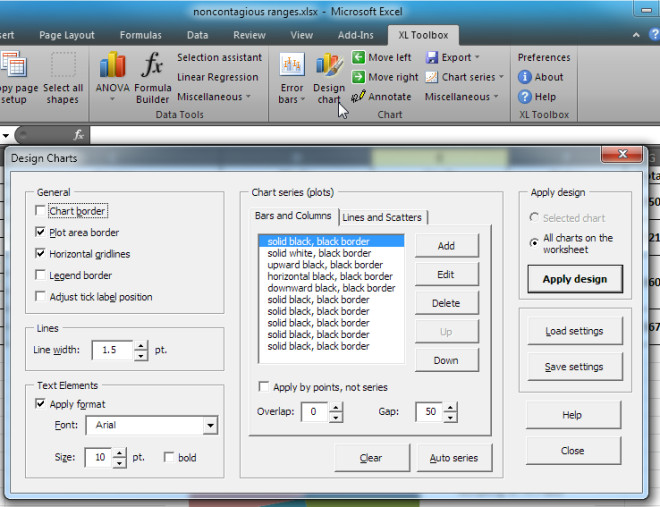The height and width of the screenshot is (507, 660).
Task: Toggle the Chart border checkbox
Action: (40, 210)
